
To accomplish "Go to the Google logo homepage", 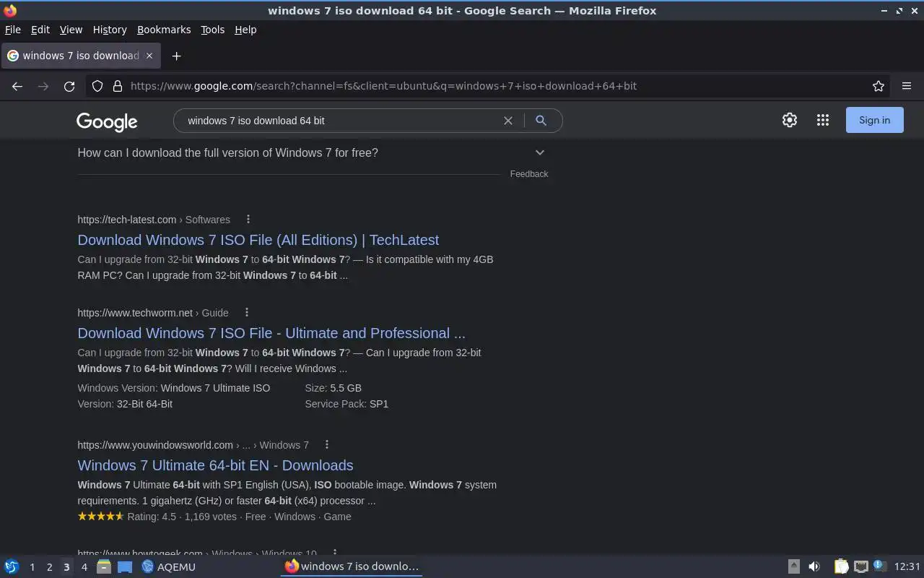I will coord(107,121).
